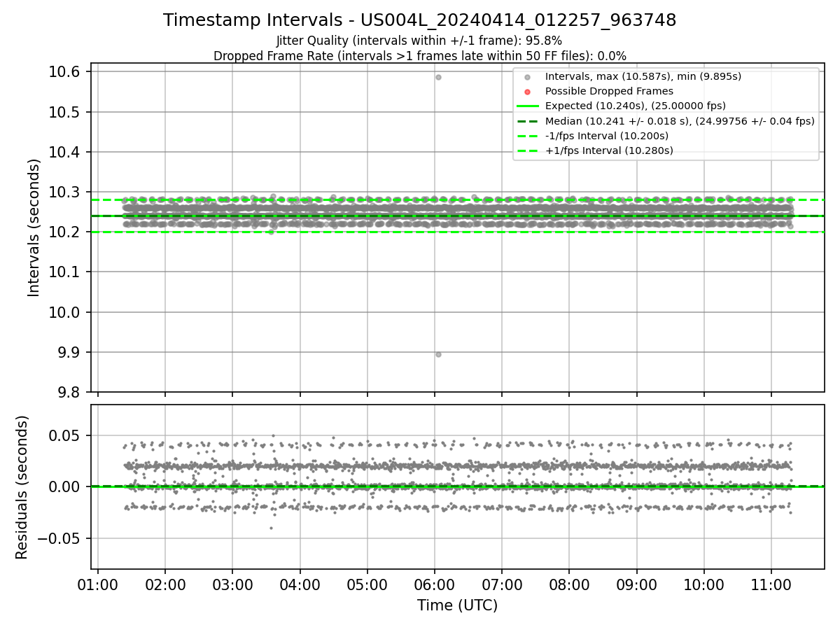The height and width of the screenshot is (630, 840).
Task: Click the minimum outlier point near 9.895s
Action: (438, 354)
